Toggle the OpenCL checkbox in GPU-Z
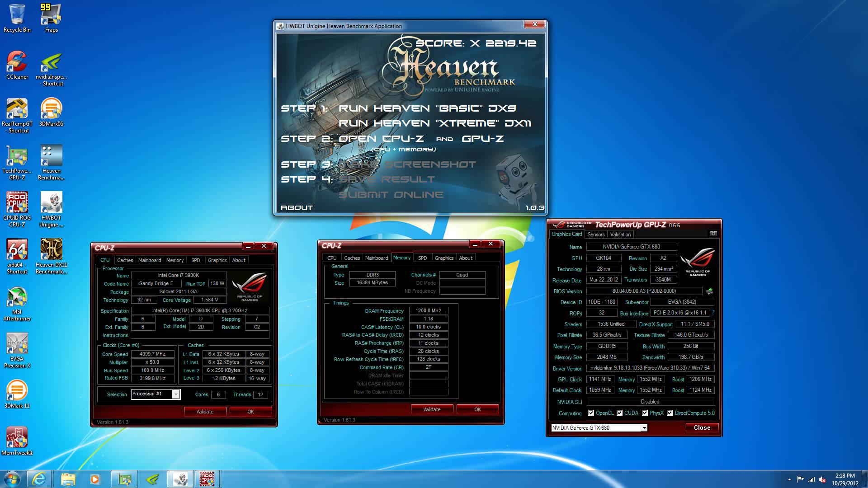The width and height of the screenshot is (868, 488). click(x=591, y=413)
